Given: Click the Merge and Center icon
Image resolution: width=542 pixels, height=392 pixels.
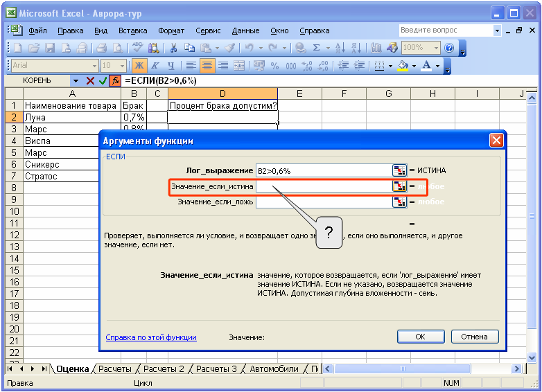Looking at the screenshot, I should click(x=239, y=65).
